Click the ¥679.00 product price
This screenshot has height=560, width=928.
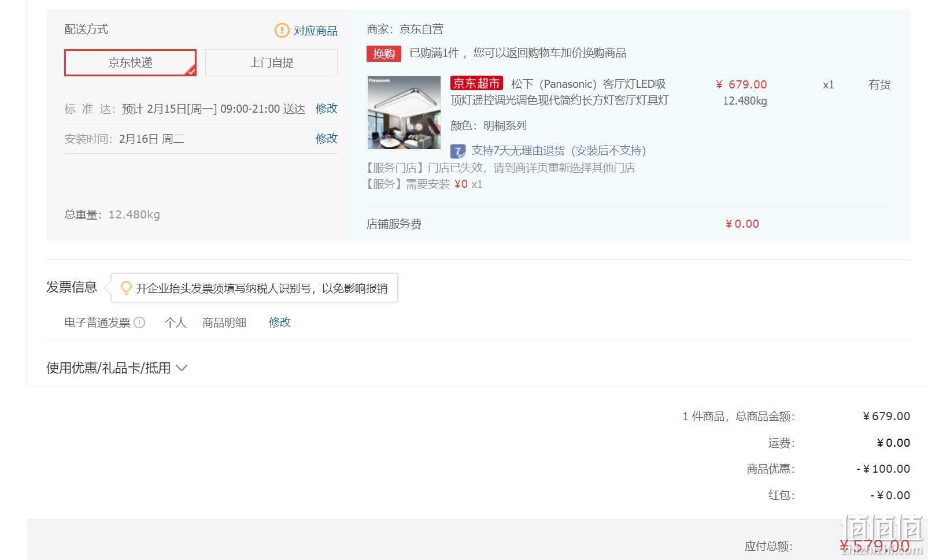(741, 84)
